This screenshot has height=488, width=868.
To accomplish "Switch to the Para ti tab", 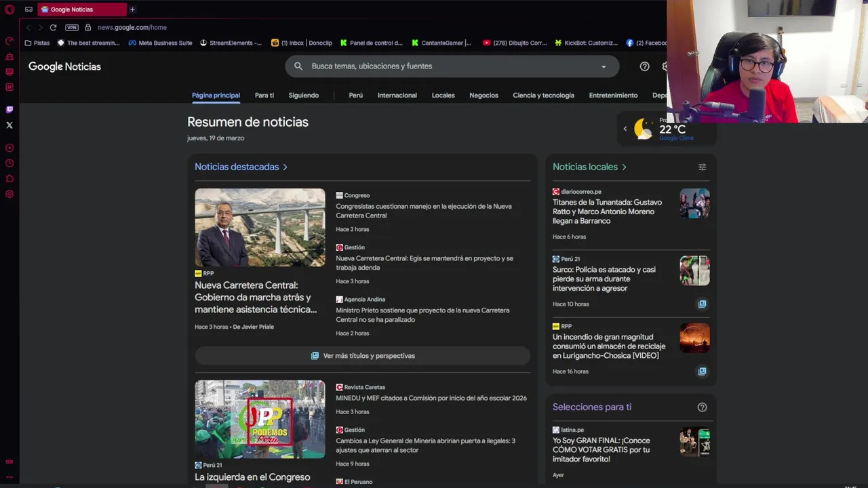I will (x=264, y=96).
